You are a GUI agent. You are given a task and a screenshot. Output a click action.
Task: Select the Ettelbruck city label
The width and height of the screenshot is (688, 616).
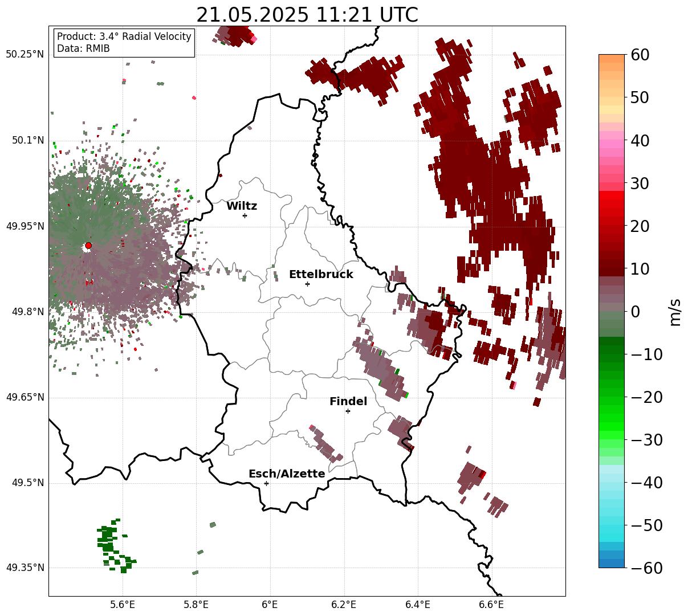tap(321, 275)
